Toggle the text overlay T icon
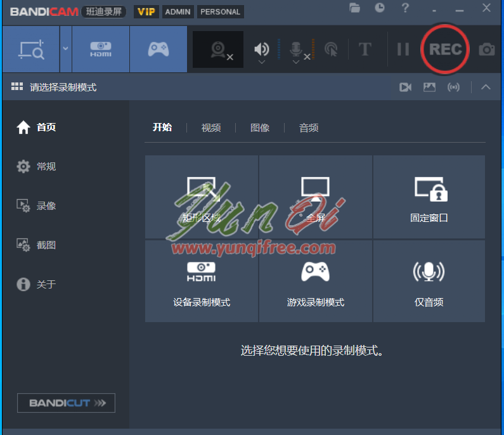The image size is (504, 435). pos(365,49)
